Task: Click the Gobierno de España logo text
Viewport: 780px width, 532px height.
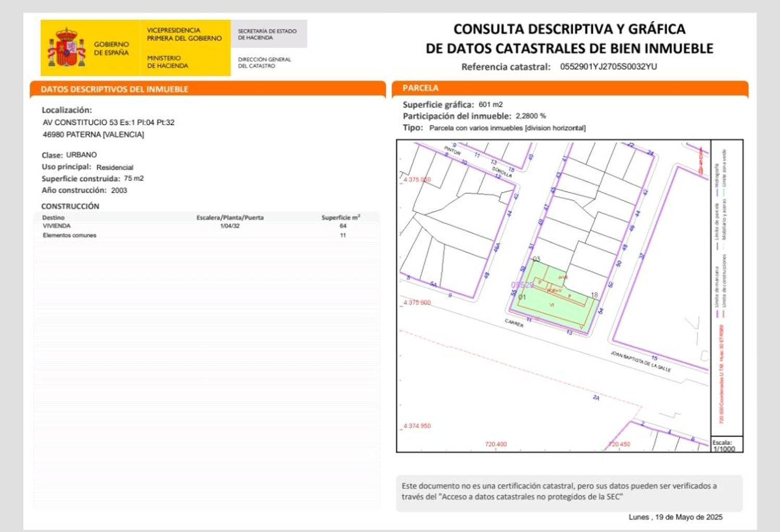Action: [111, 48]
